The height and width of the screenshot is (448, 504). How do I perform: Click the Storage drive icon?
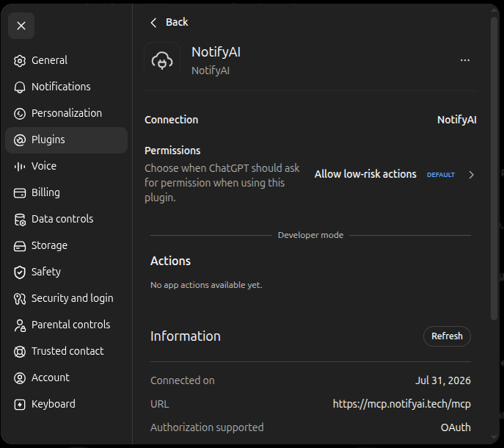[20, 246]
